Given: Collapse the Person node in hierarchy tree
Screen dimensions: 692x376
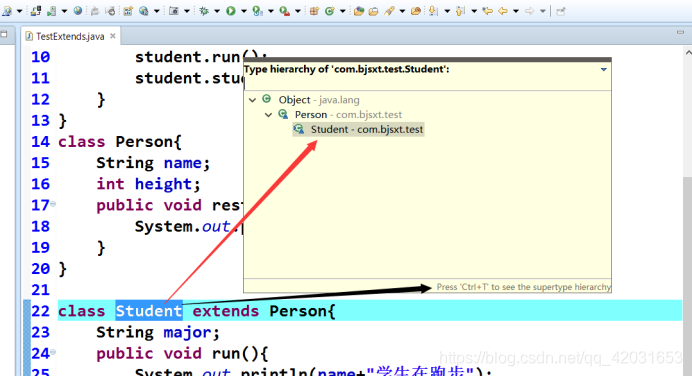Looking at the screenshot, I should [268, 115].
